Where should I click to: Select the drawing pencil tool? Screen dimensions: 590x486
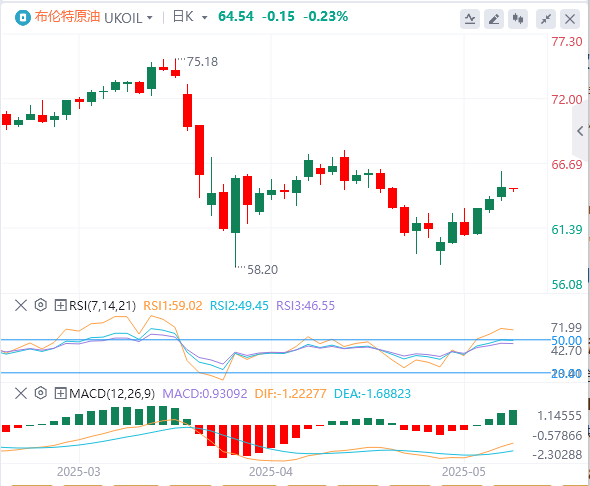click(x=494, y=19)
